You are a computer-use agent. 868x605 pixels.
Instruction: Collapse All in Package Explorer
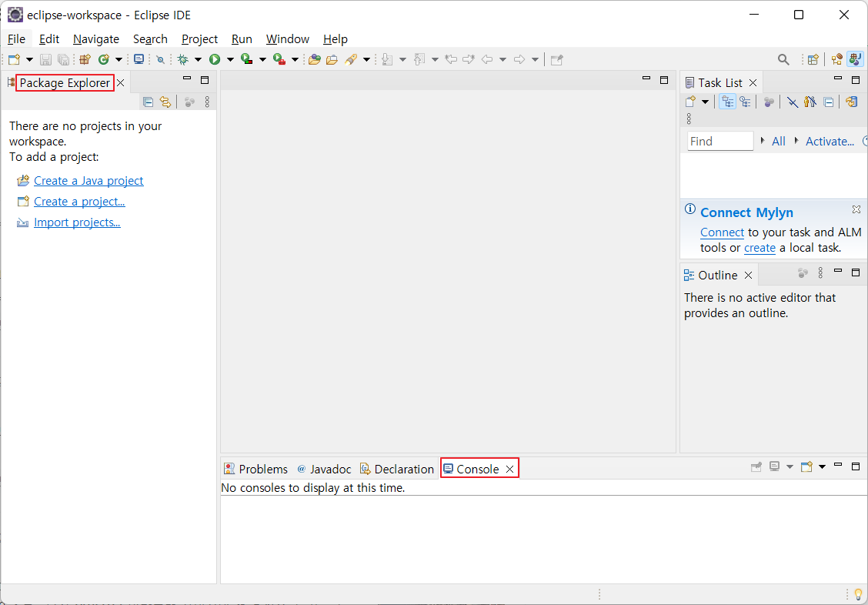pos(148,102)
